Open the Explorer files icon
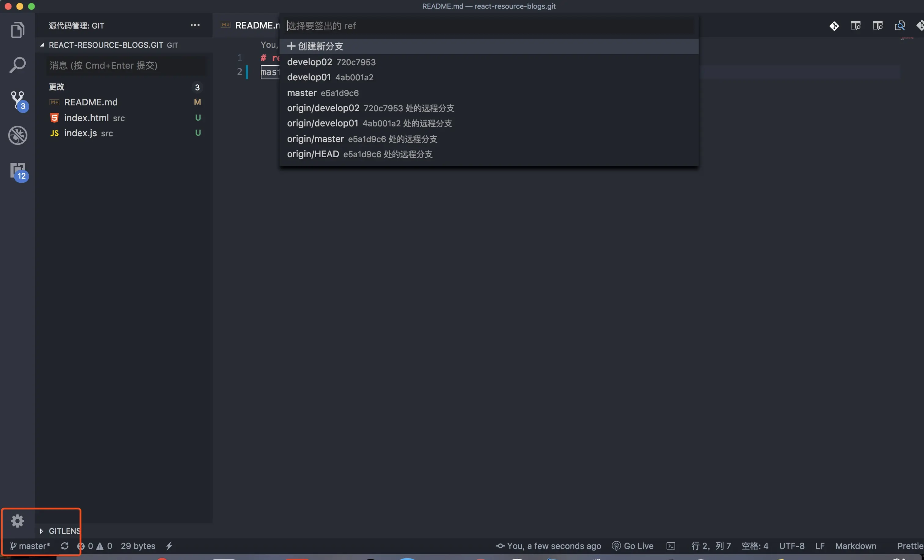 (17, 30)
